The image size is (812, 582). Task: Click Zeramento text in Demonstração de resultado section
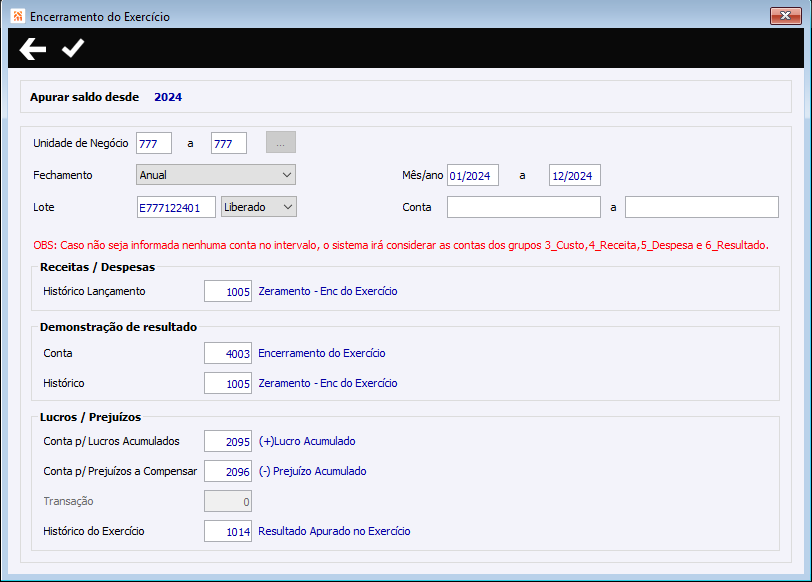pos(328,383)
